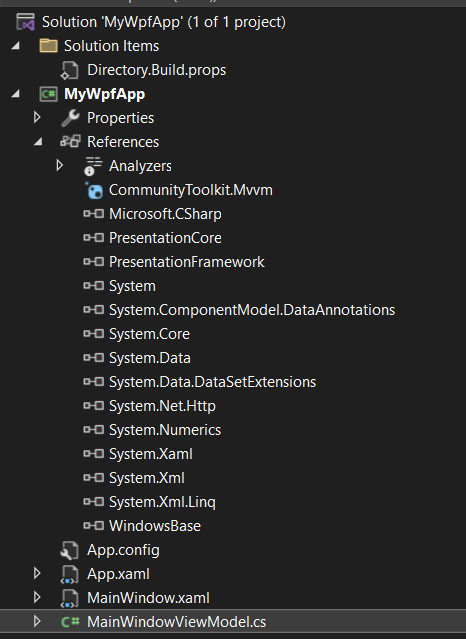Click the CommunityToolkit.Mvvm package icon
The image size is (466, 639).
coord(94,190)
